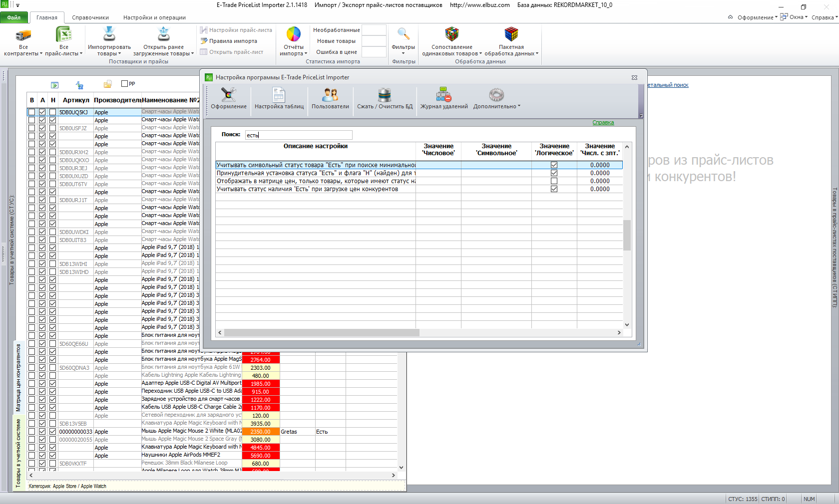Image resolution: width=839 pixels, height=504 pixels.
Task: Open the Файл tab
Action: point(14,17)
